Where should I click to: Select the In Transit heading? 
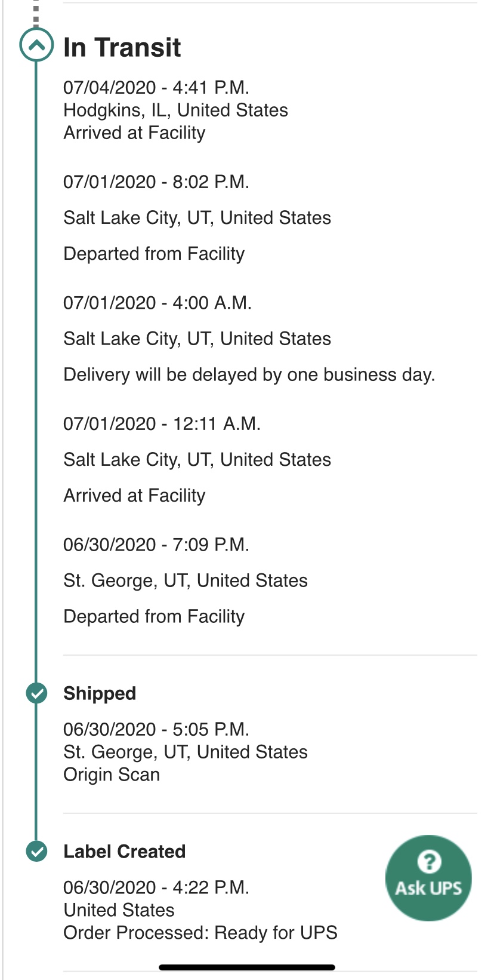point(122,47)
